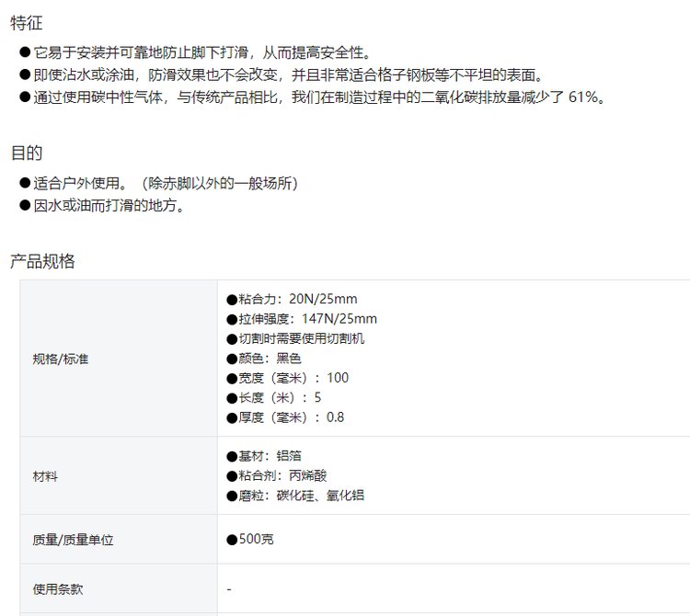The height and width of the screenshot is (616, 690).
Task: Click the 目的 section heading
Action: pyautogui.click(x=27, y=153)
